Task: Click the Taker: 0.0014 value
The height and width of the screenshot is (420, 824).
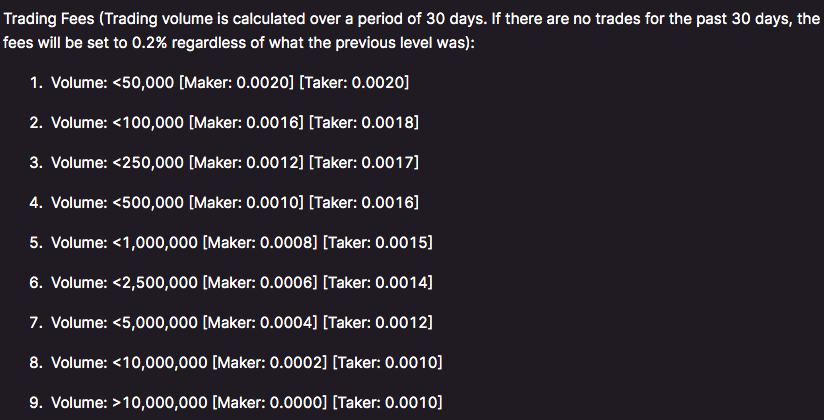Action: point(378,282)
